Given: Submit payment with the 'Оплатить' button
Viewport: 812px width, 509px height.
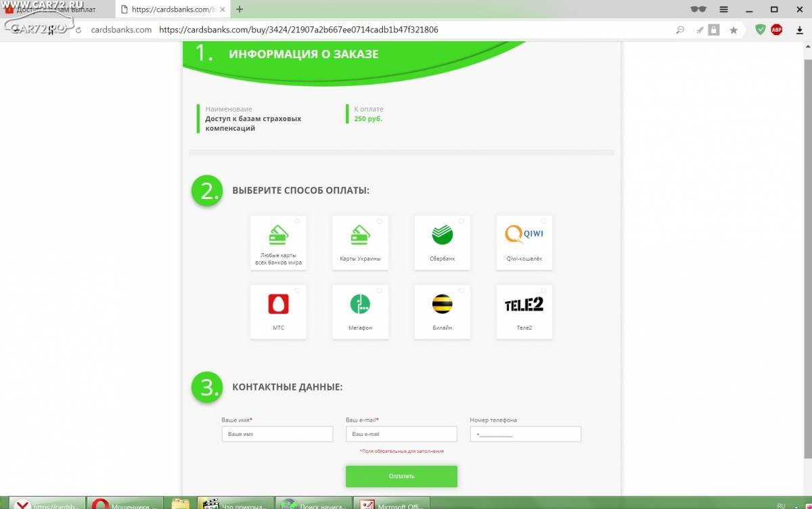Looking at the screenshot, I should [401, 476].
